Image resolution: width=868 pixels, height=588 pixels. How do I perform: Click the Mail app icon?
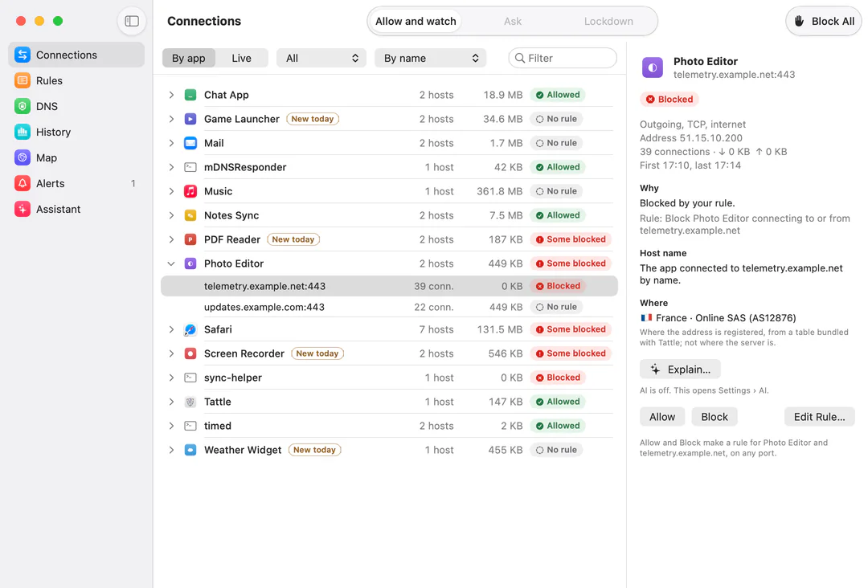(190, 143)
